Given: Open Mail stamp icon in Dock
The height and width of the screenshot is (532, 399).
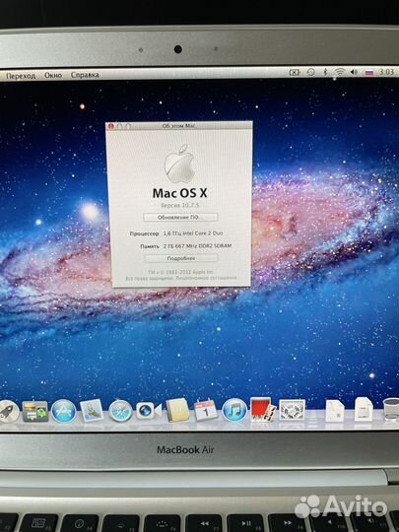Looking at the screenshot, I should 92,411.
